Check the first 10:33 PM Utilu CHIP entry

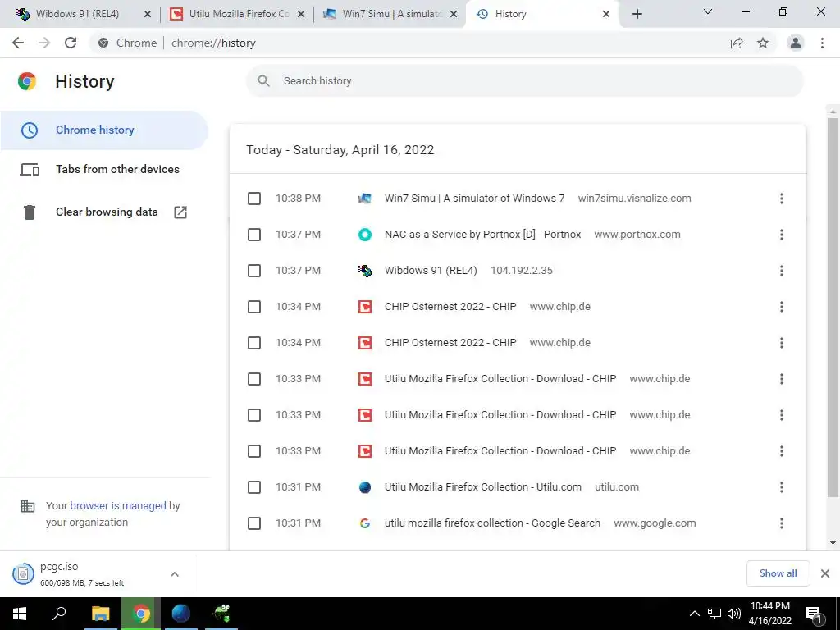pyautogui.click(x=254, y=379)
